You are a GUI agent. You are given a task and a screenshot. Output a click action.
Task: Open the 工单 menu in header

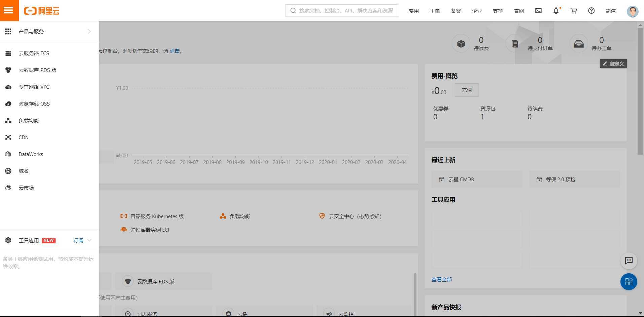435,11
